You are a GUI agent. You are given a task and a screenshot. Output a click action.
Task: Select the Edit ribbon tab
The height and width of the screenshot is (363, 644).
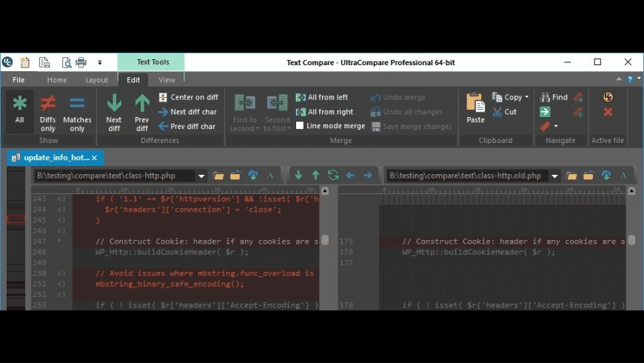133,80
